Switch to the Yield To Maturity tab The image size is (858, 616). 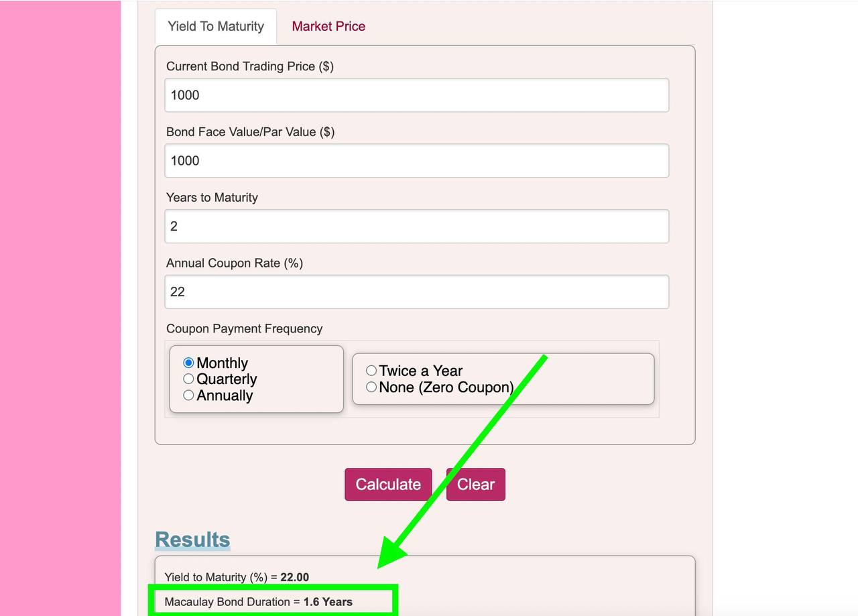click(x=216, y=27)
